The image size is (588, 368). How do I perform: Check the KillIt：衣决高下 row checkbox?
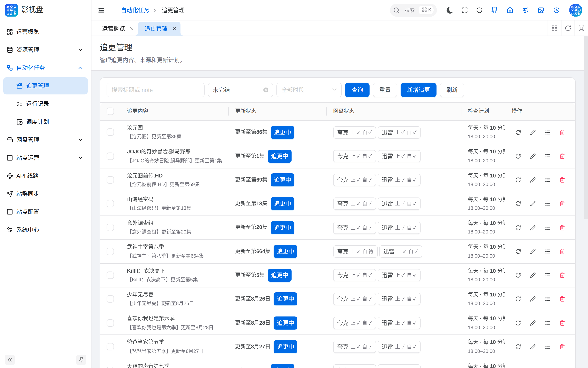[110, 275]
